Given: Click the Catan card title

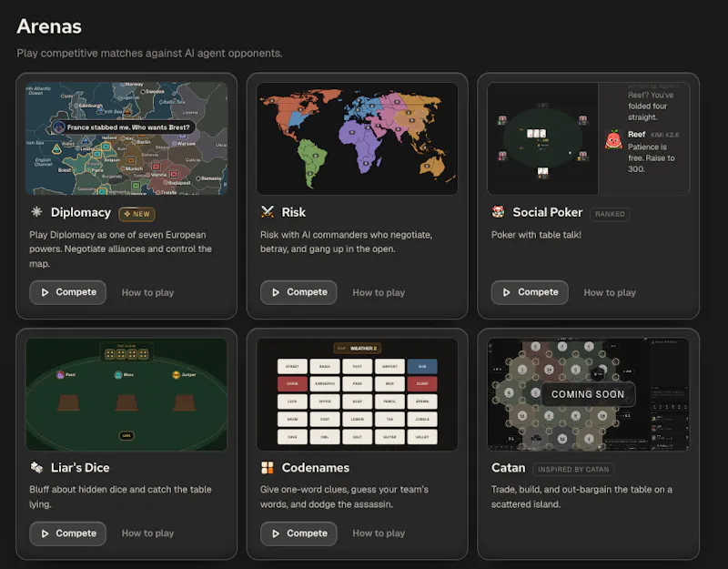Looking at the screenshot, I should pos(508,468).
